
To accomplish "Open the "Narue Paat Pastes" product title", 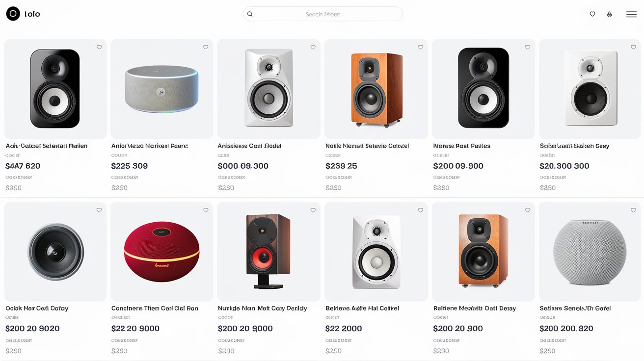I will click(461, 146).
